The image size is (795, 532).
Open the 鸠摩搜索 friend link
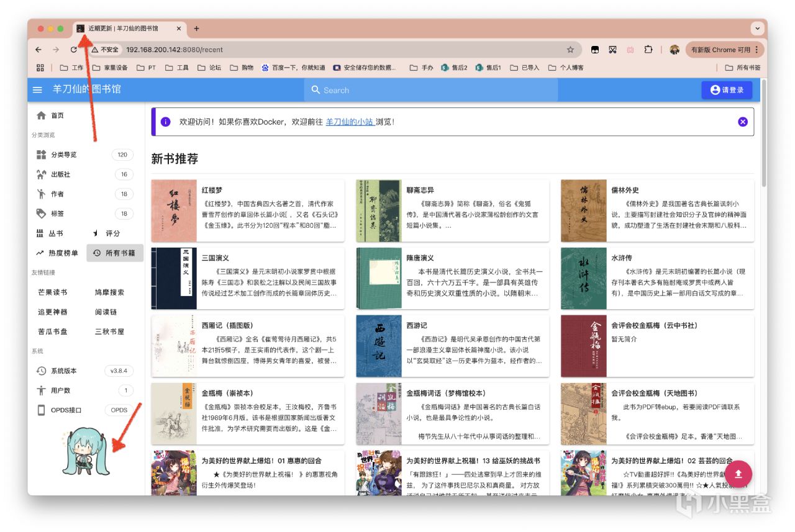[x=109, y=292]
